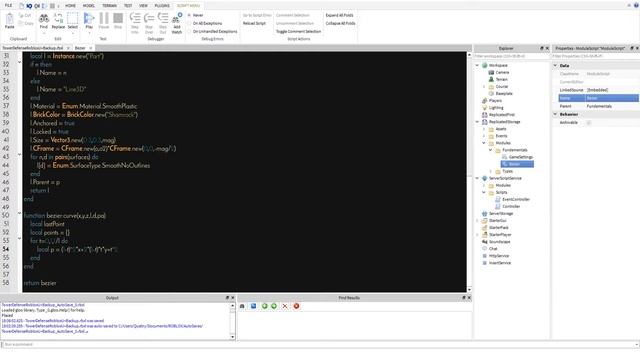Screen dimensions: 640x360
Task: Click Collapse All Folds
Action: (340, 23)
